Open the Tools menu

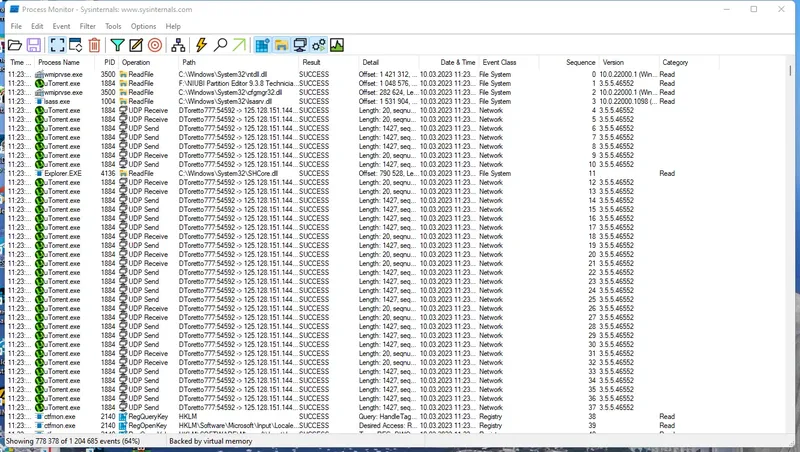click(113, 26)
